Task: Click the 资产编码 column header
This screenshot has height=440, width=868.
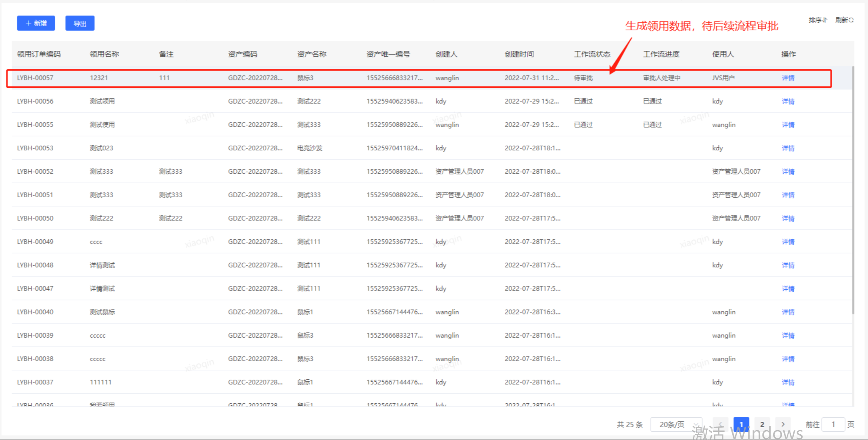Action: 243,54
